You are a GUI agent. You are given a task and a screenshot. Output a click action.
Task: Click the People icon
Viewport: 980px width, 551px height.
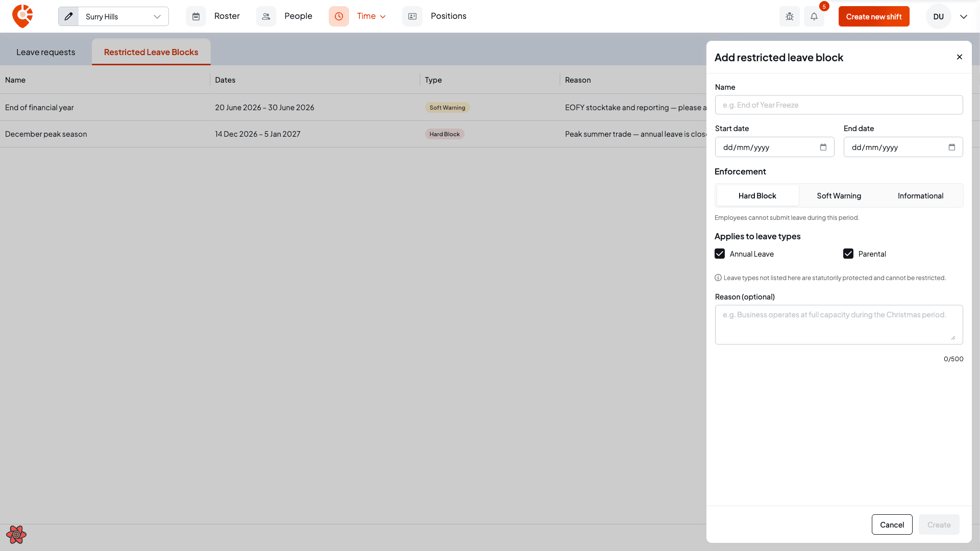266,16
